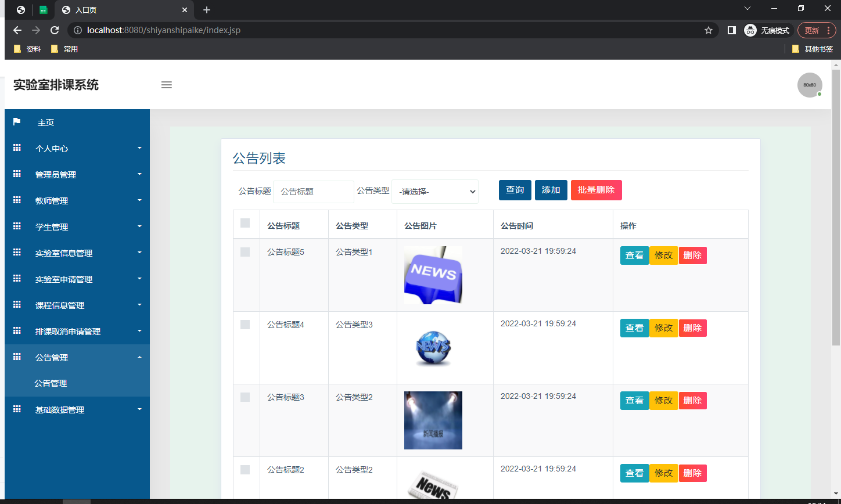Click the user avatar in top right
This screenshot has width=841, height=504.
coord(810,85)
